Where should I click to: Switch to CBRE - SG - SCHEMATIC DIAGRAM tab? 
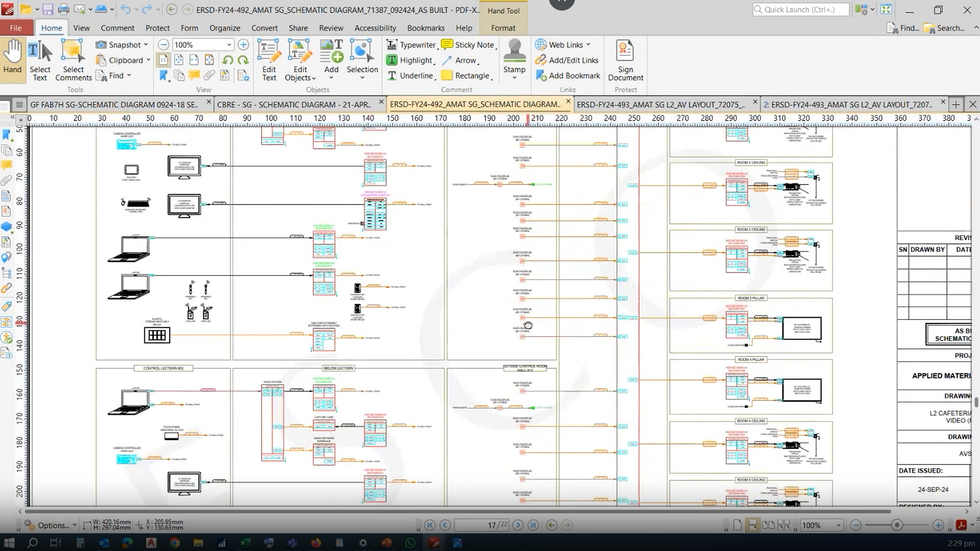pos(294,104)
